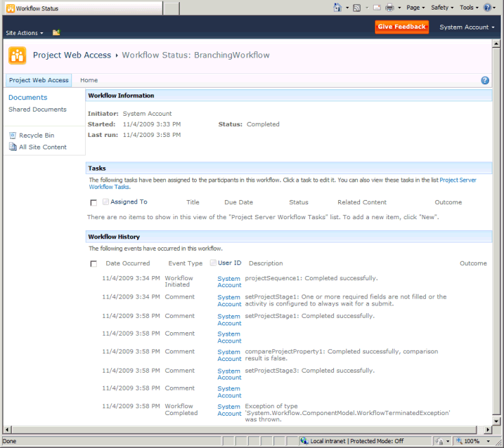
Task: Open the Page menu dropdown
Action: (416, 8)
